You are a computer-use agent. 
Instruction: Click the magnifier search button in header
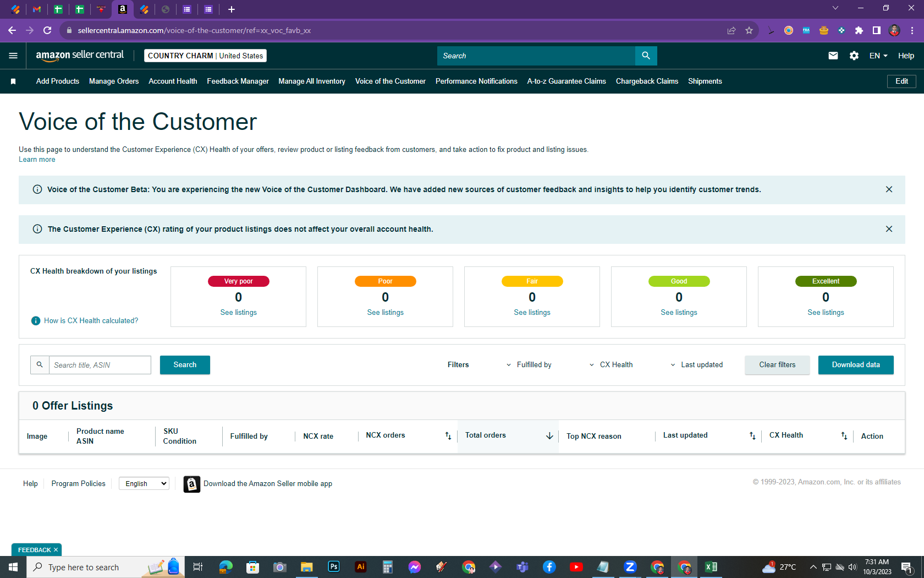[646, 56]
